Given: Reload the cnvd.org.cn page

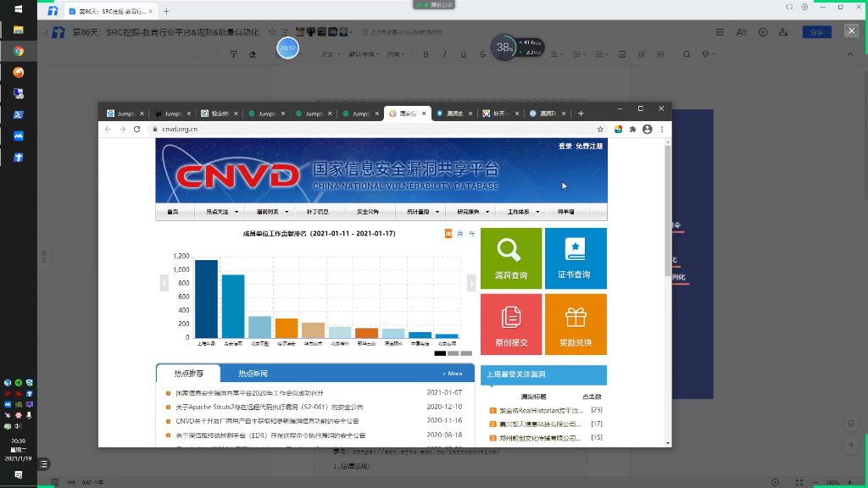Looking at the screenshot, I should coord(136,129).
